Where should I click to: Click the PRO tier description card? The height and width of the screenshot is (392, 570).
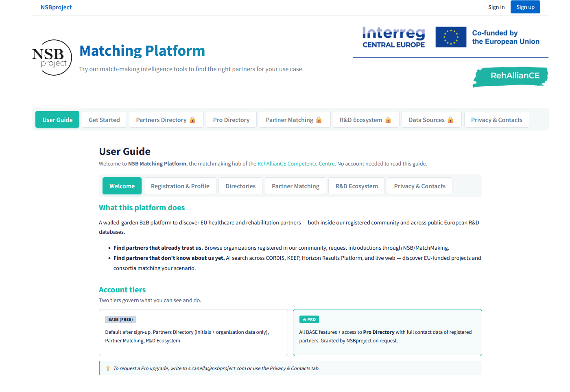point(387,333)
